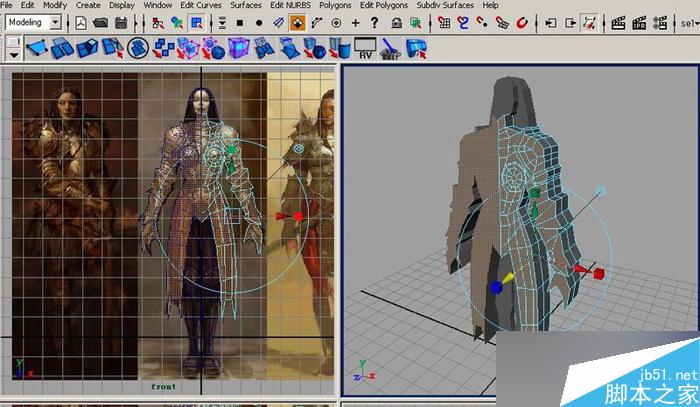The width and height of the screenshot is (700, 407).
Task: Open the Display menu
Action: click(x=122, y=5)
